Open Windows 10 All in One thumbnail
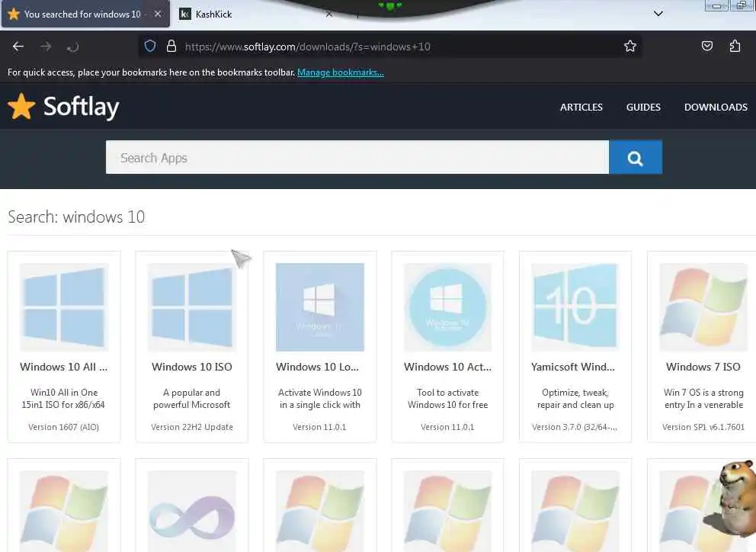This screenshot has width=756, height=552. [64, 307]
